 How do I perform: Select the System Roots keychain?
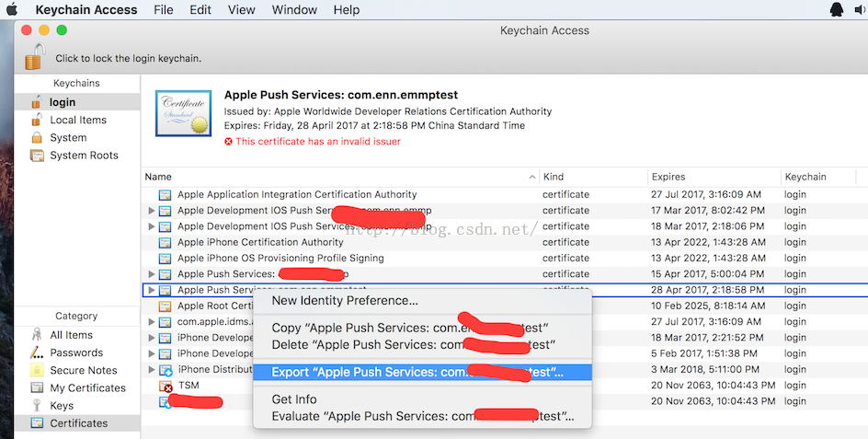point(84,156)
